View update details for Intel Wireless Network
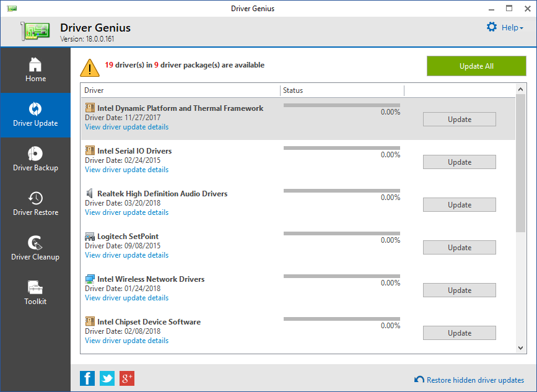The height and width of the screenshot is (392, 537). (x=127, y=298)
